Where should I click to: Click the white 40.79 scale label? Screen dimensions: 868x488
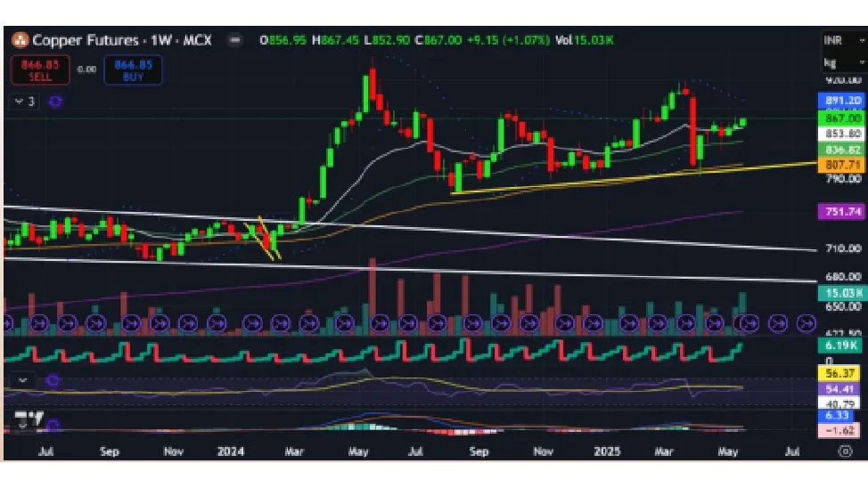[839, 403]
